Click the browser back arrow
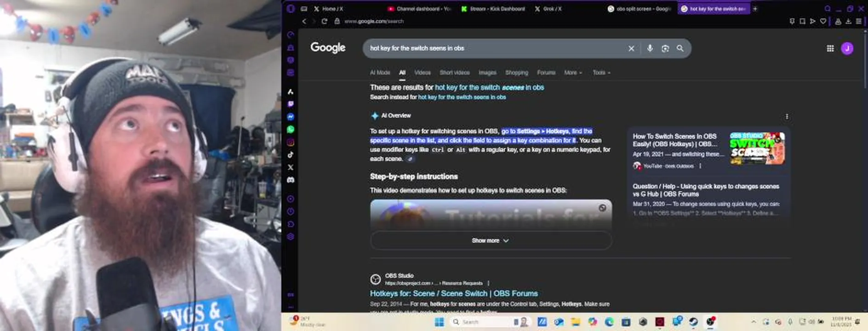The height and width of the screenshot is (331, 868). (304, 21)
